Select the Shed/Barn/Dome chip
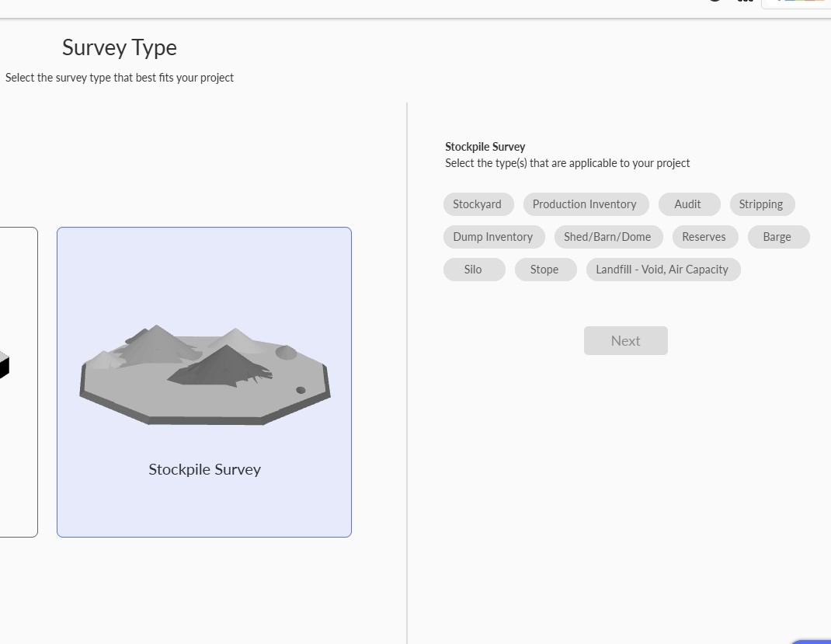Viewport: 831px width, 644px height. click(608, 237)
